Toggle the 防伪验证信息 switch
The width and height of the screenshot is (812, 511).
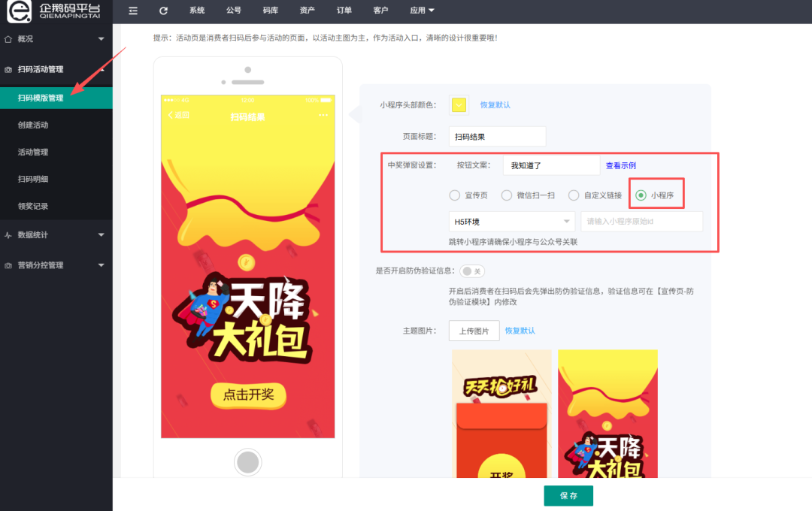pos(471,271)
